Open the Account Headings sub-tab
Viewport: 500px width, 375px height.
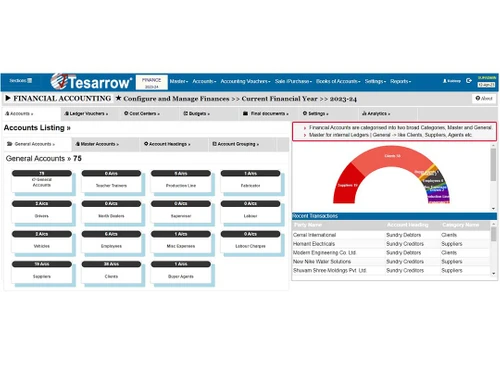pyautogui.click(x=174, y=144)
